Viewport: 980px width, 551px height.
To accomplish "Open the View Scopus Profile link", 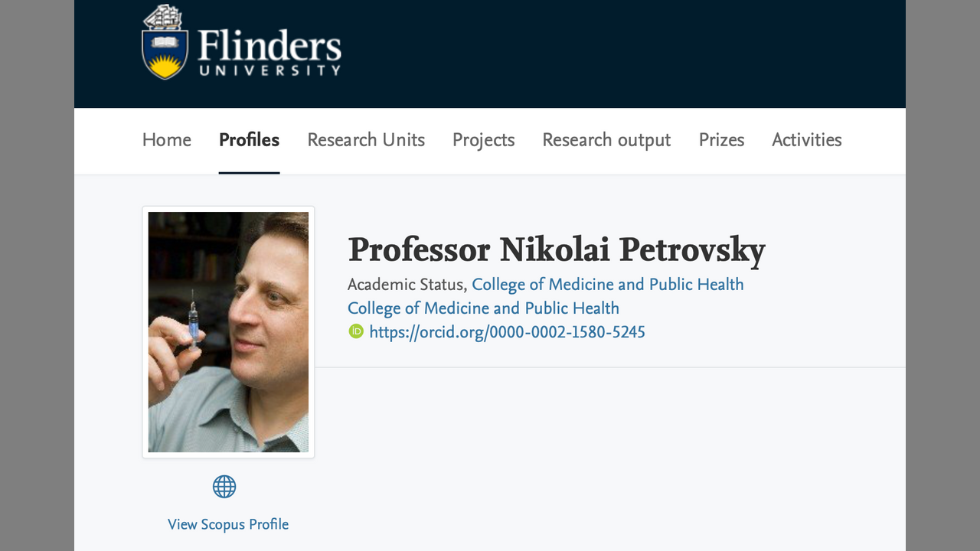I will pos(228,524).
